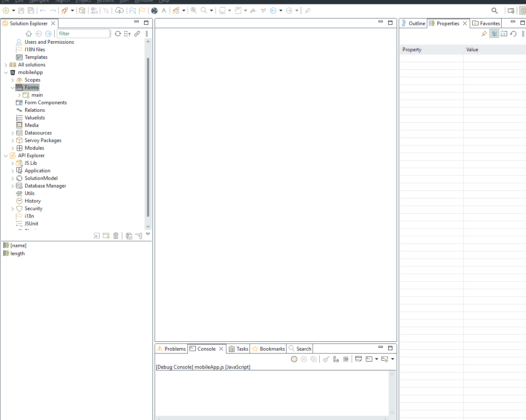Click the pin icon in the Properties panel
Screen dimensions: 526x420
click(x=484, y=34)
